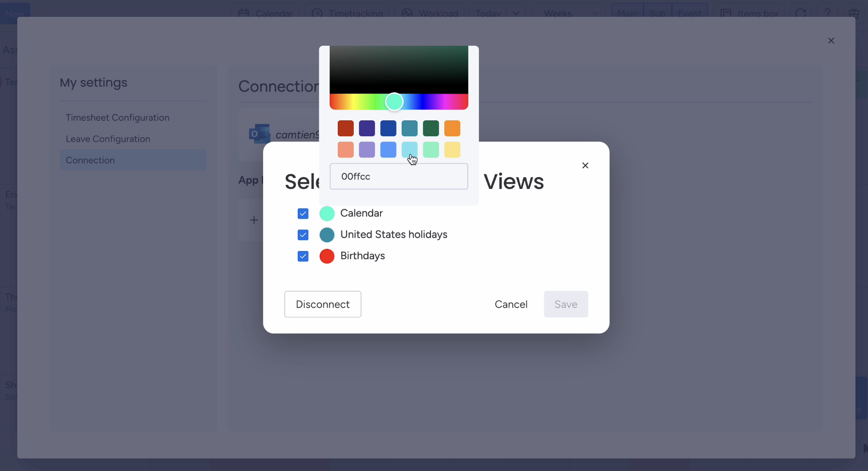Click the hex color input showing 00ffcc

pos(399,176)
